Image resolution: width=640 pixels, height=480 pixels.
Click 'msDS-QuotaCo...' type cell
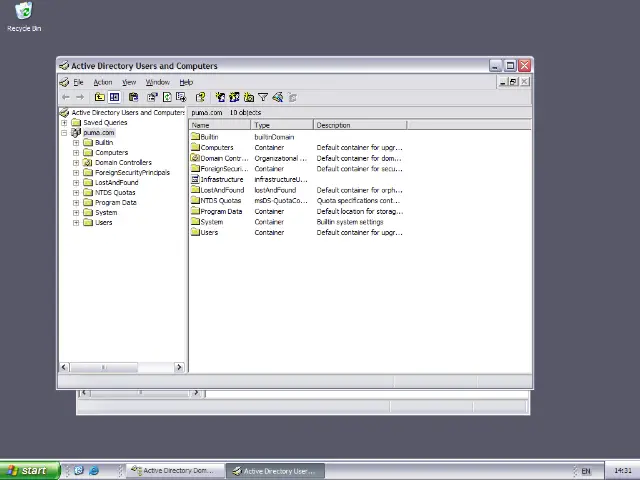click(281, 201)
